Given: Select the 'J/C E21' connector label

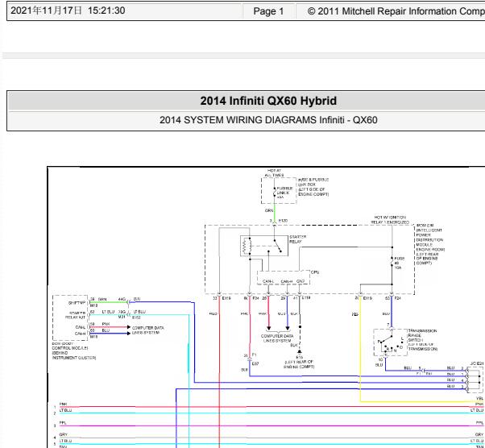Looking at the screenshot, I should pos(477,363).
